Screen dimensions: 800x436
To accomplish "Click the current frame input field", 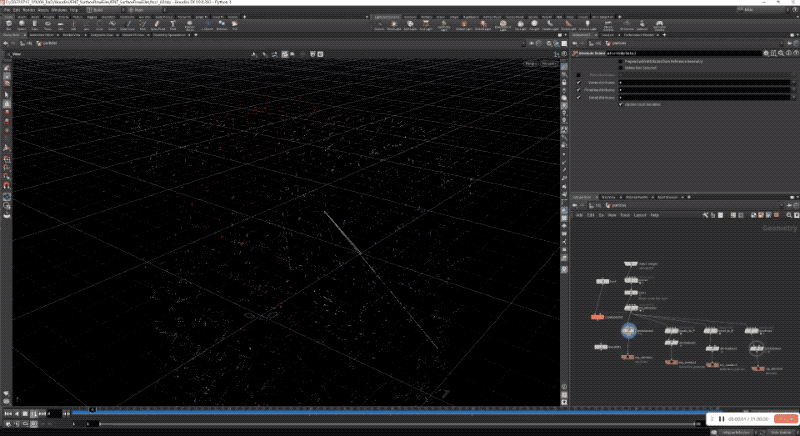I will (x=54, y=414).
